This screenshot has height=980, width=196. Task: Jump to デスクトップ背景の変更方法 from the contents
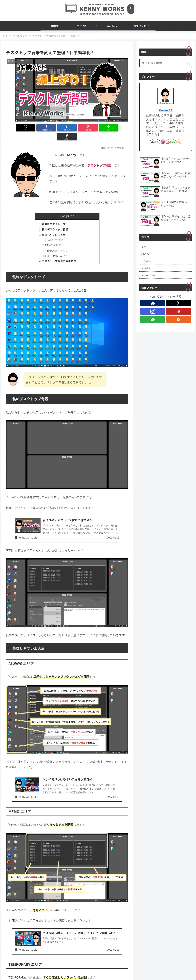coord(59,261)
